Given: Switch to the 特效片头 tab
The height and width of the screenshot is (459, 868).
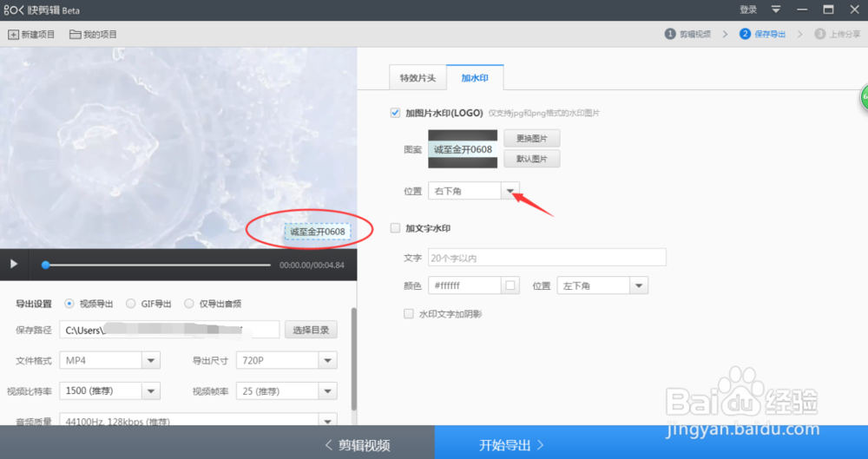Looking at the screenshot, I should click(418, 78).
